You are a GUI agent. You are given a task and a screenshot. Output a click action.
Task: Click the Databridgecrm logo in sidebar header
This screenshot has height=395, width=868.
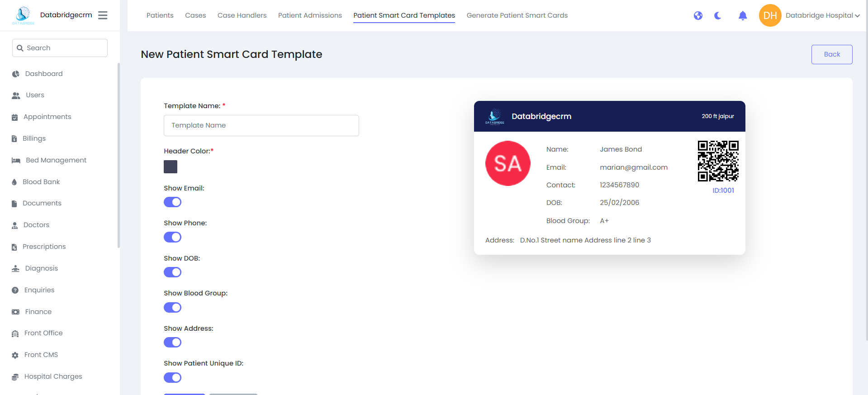(x=23, y=15)
